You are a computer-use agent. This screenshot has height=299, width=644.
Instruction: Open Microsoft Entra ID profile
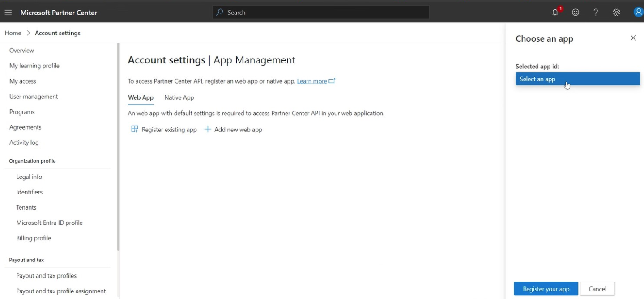point(49,223)
